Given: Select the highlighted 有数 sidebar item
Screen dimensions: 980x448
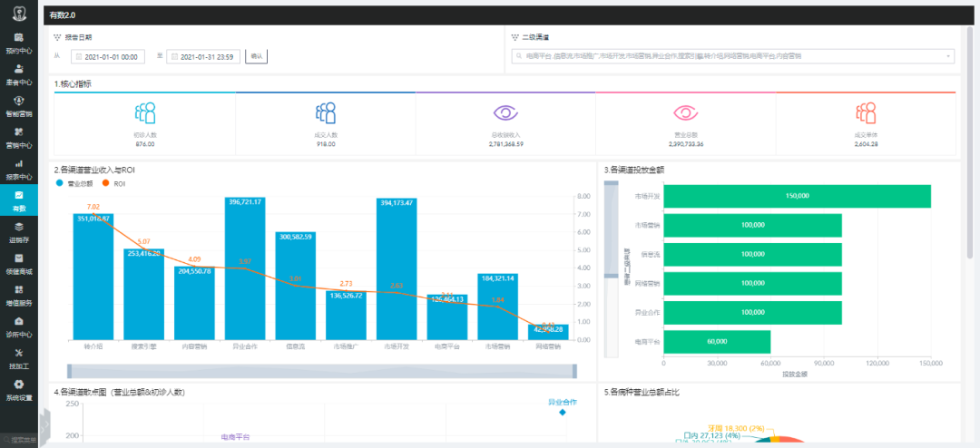Looking at the screenshot, I should (19, 200).
